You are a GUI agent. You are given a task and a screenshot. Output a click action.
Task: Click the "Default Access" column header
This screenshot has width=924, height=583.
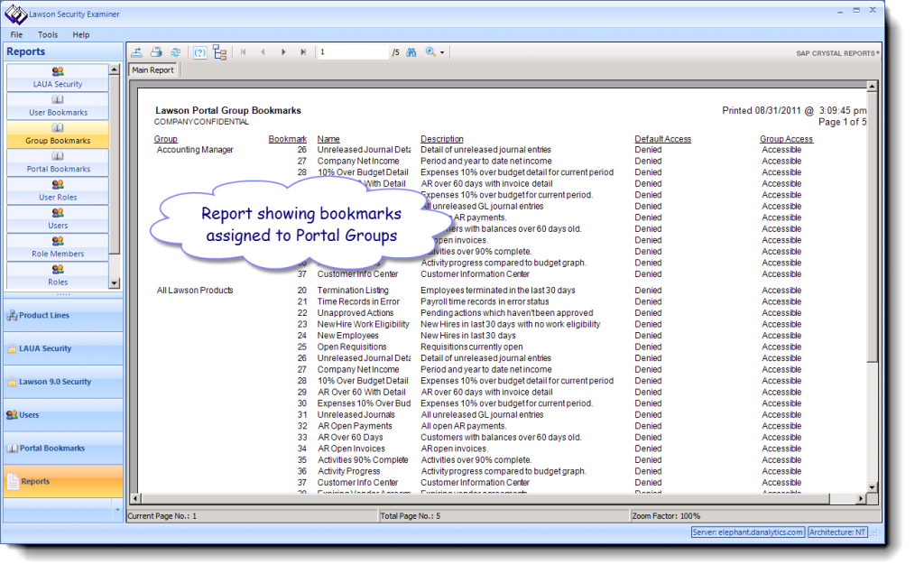[663, 139]
